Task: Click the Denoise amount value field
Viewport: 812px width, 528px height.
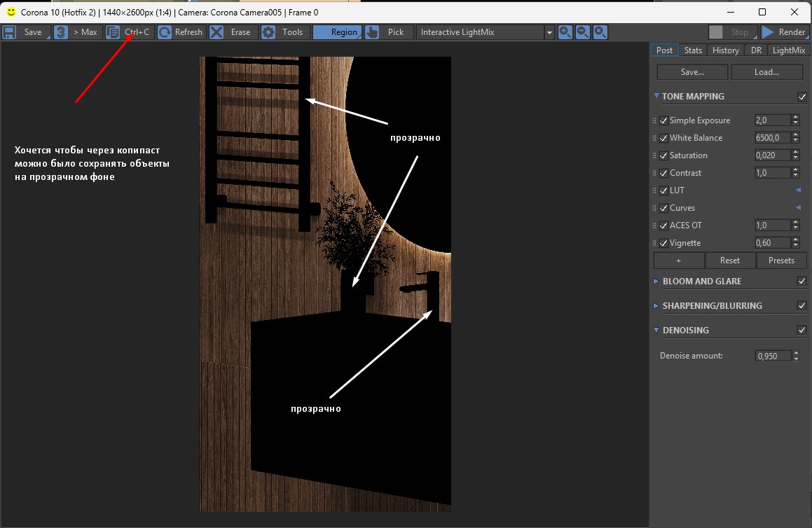Action: 773,356
